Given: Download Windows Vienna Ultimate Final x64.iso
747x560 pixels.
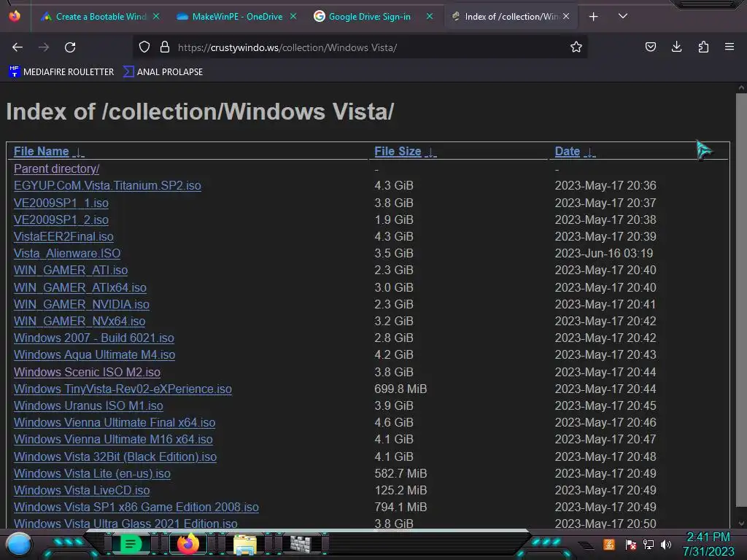Looking at the screenshot, I should tap(115, 422).
